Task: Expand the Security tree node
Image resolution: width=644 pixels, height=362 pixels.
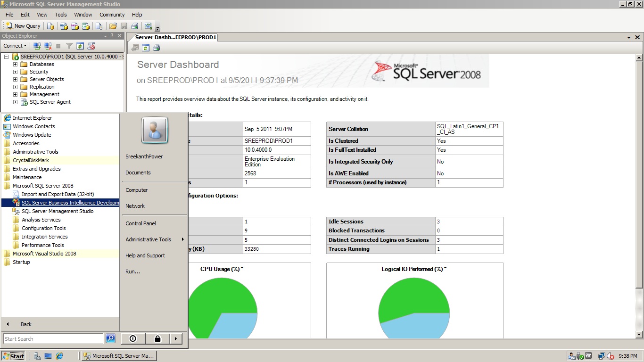Action: coord(15,72)
